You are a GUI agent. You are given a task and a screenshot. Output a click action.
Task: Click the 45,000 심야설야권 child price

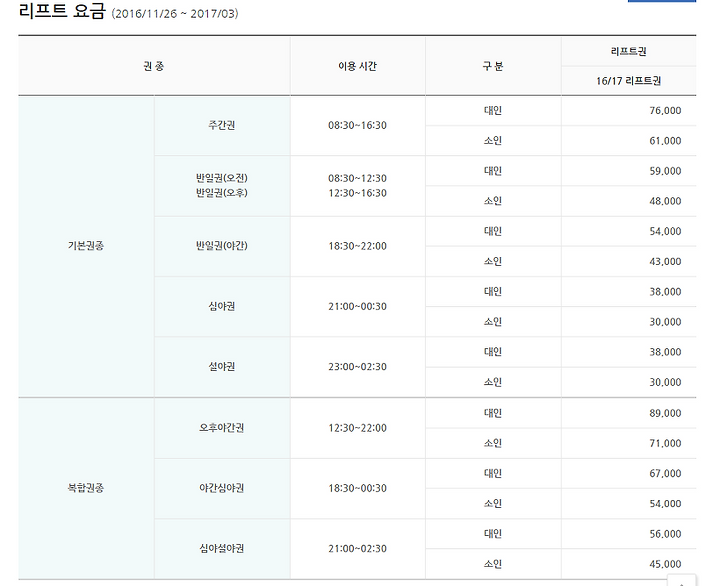pos(665,564)
